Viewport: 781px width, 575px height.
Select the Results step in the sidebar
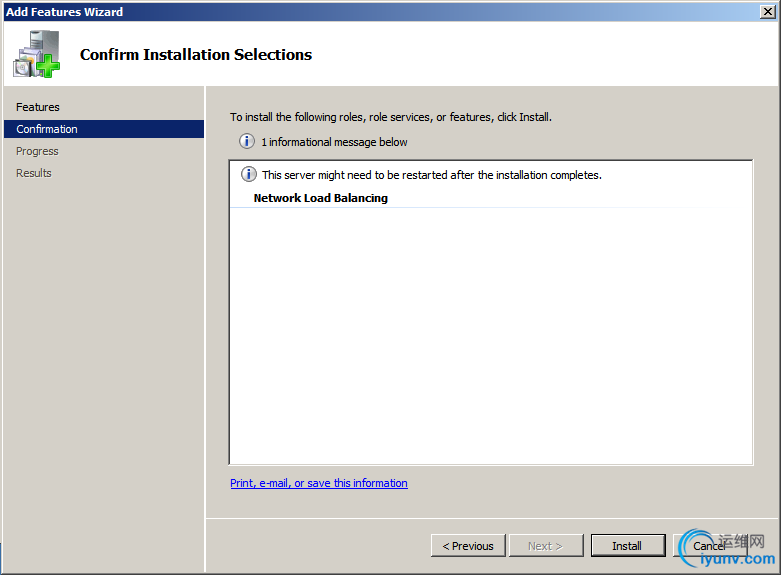tap(34, 173)
